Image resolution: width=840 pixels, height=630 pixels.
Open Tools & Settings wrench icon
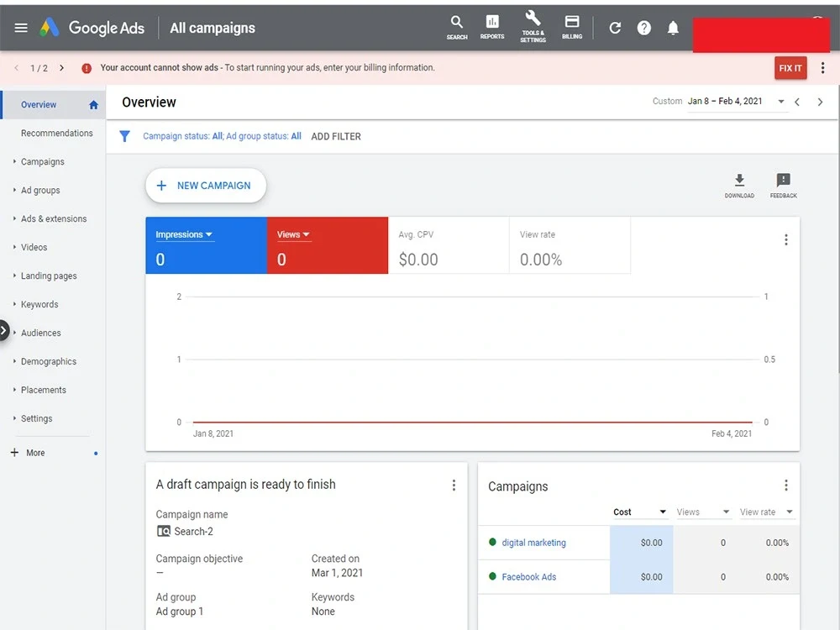point(533,26)
